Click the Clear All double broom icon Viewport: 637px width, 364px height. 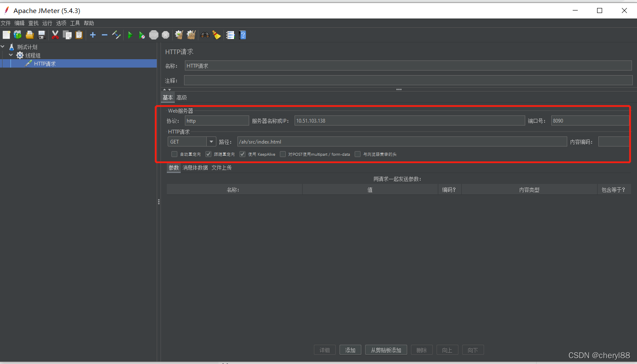tap(191, 35)
